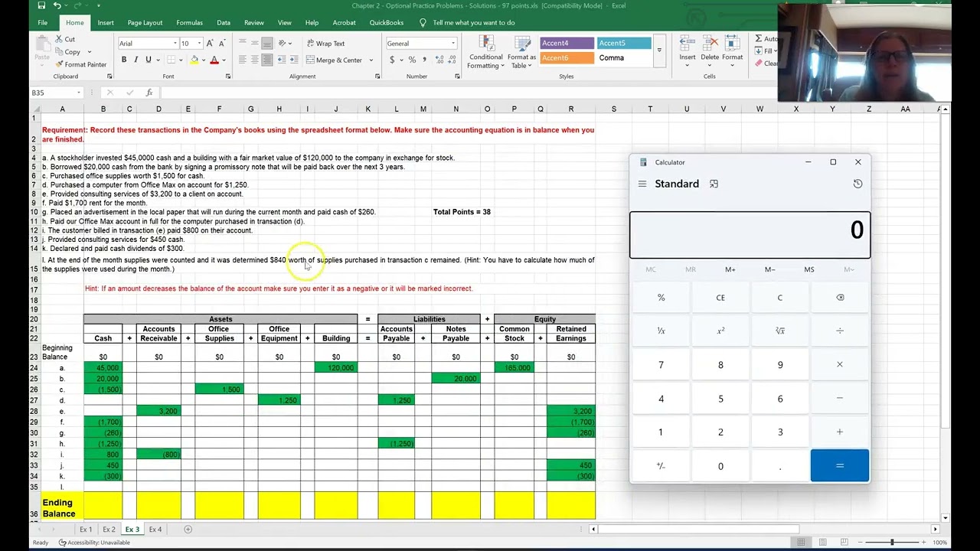
Task: Switch to sheet tab Ex 1
Action: click(86, 530)
